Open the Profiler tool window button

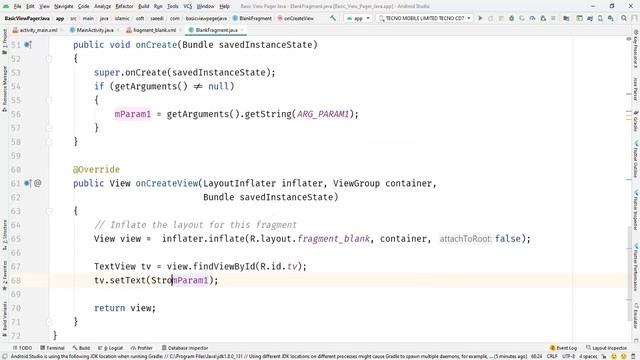coord(141,348)
